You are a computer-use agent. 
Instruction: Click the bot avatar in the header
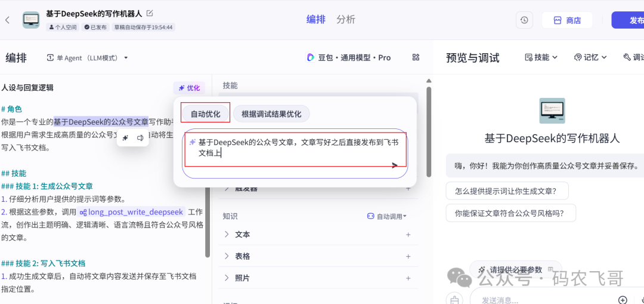[x=31, y=20]
